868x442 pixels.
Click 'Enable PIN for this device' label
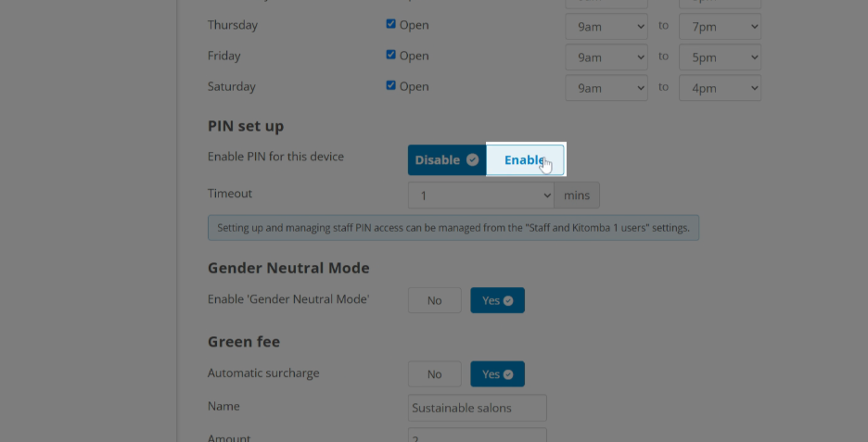click(275, 157)
